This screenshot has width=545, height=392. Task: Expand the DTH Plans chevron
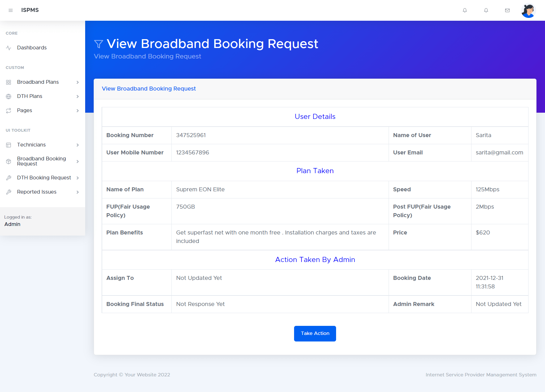coord(77,97)
